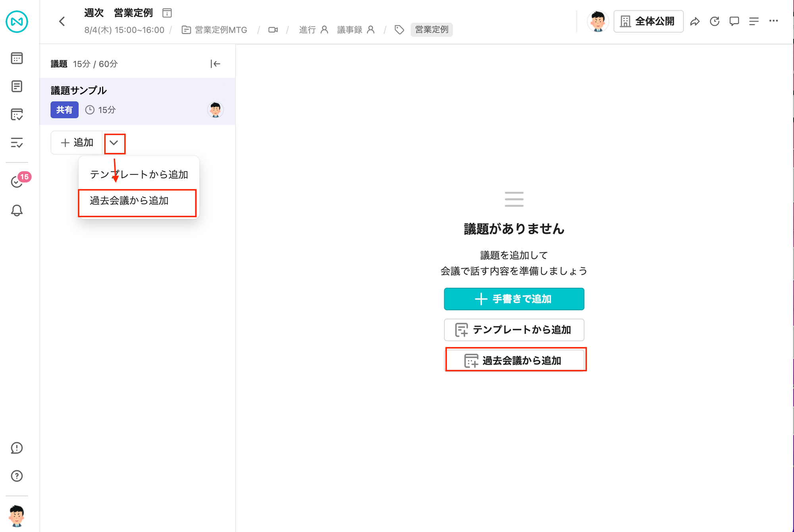Click calendar icon next to meeting title
This screenshot has height=532, width=794.
click(167, 13)
